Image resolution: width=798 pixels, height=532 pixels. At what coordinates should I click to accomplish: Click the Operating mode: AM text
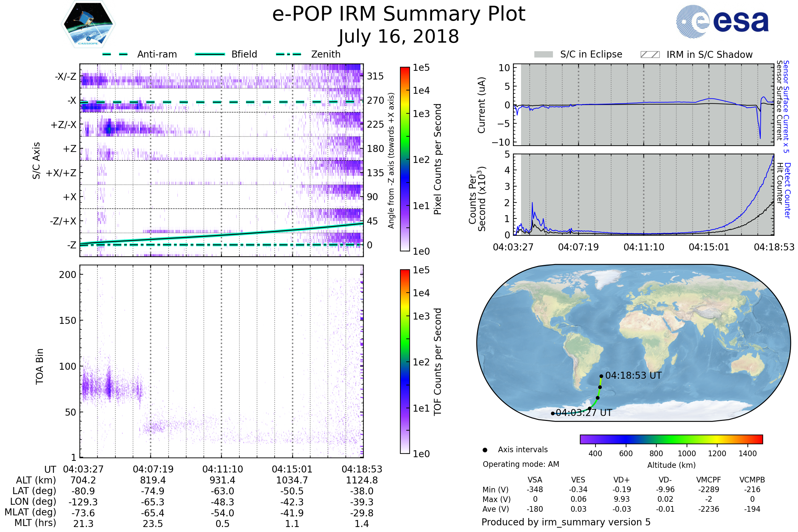521,464
